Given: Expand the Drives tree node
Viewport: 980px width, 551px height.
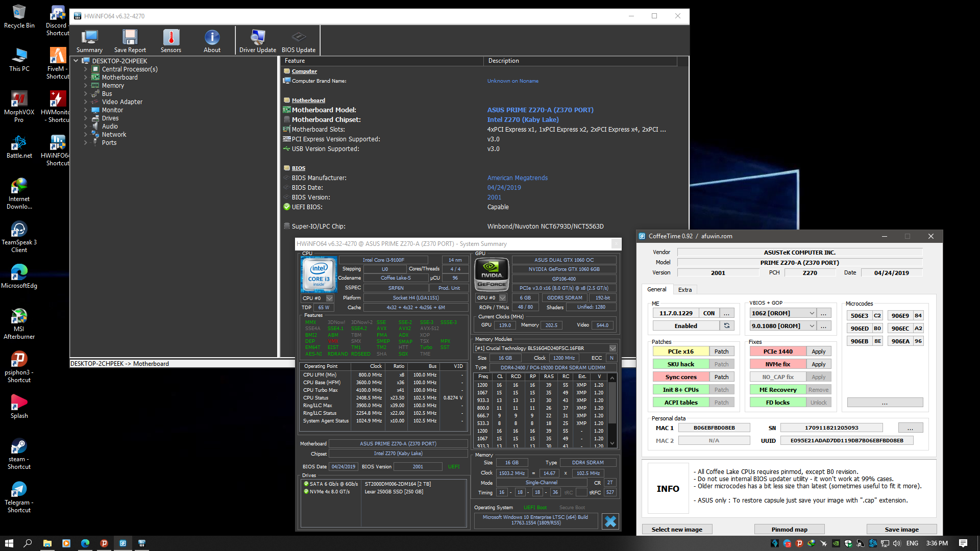Looking at the screenshot, I should 85,118.
